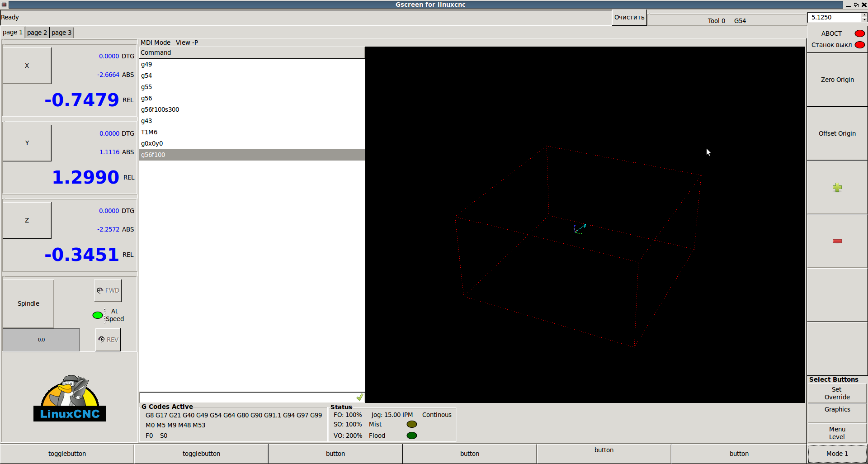Select T1M6 in command history
Viewport: 868px width, 464px height.
coord(252,132)
